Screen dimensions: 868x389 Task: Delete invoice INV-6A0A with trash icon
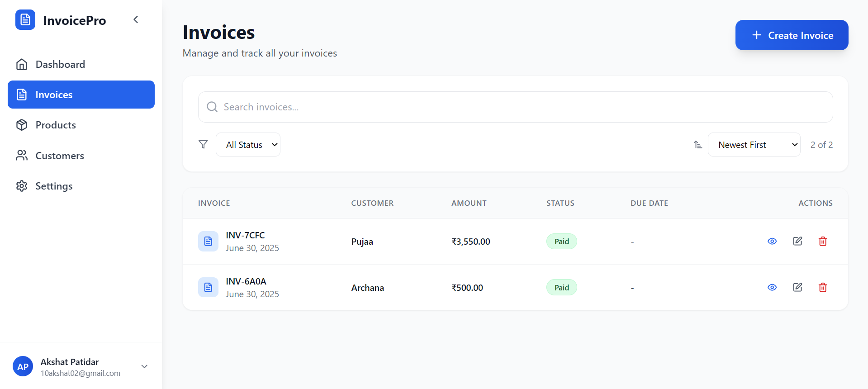click(823, 287)
